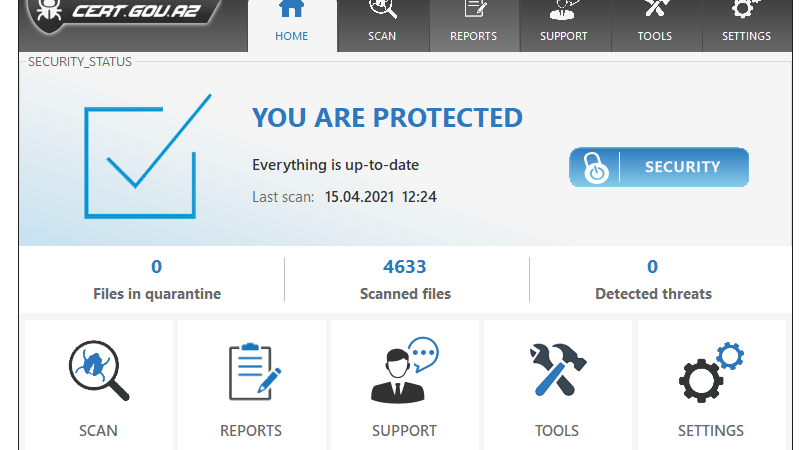
Task: Click the YOU ARE PROTECTED heading
Action: click(x=387, y=118)
